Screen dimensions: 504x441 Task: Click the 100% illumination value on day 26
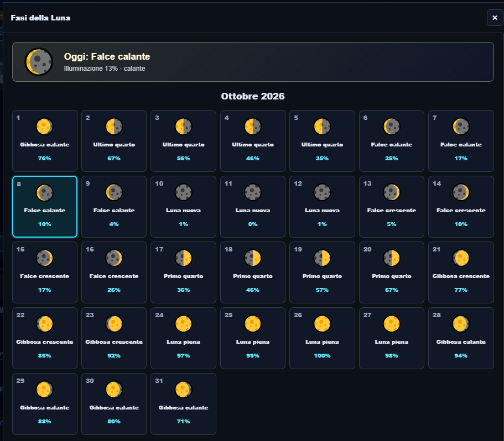point(322,356)
